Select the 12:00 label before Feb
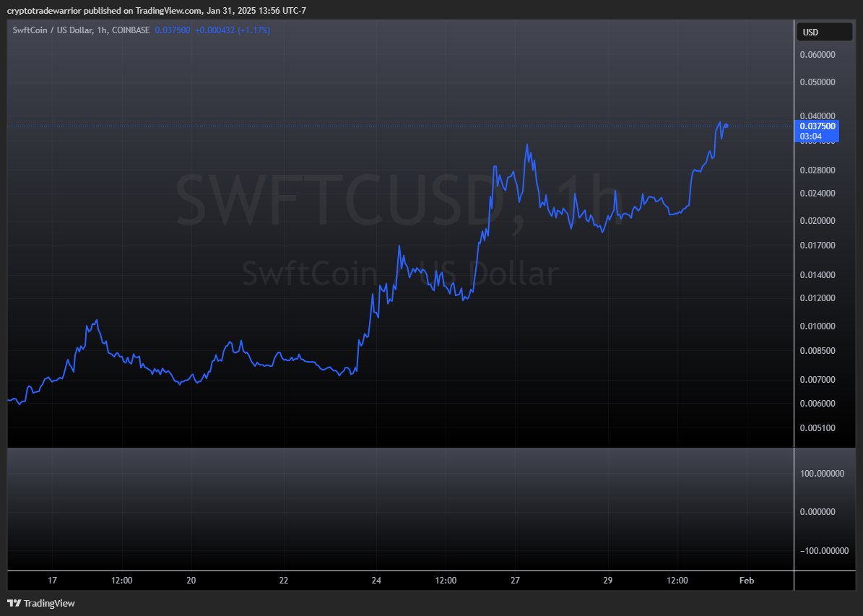This screenshot has width=863, height=616. point(677,581)
